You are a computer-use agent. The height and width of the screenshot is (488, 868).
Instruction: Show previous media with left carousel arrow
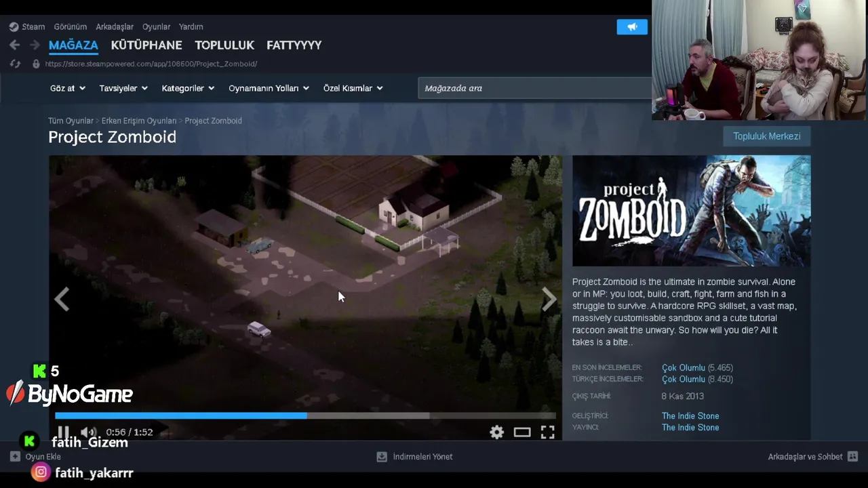click(62, 299)
